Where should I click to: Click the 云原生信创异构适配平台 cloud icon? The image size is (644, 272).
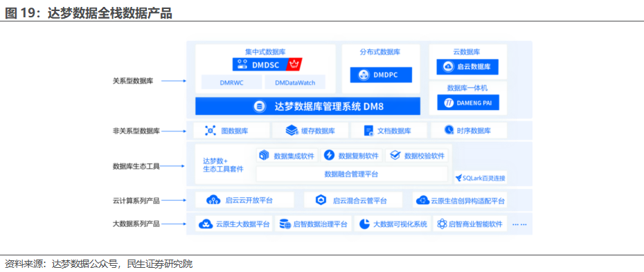point(422,200)
